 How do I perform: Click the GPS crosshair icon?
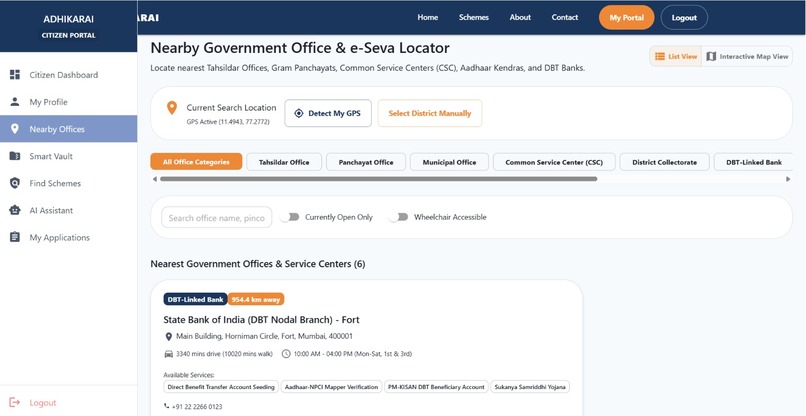299,113
